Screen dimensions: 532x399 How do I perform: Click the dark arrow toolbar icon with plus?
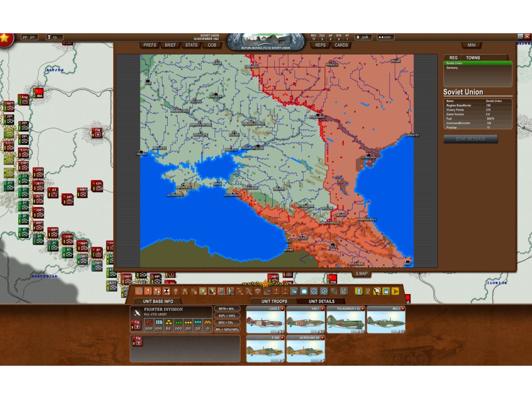tap(212, 291)
